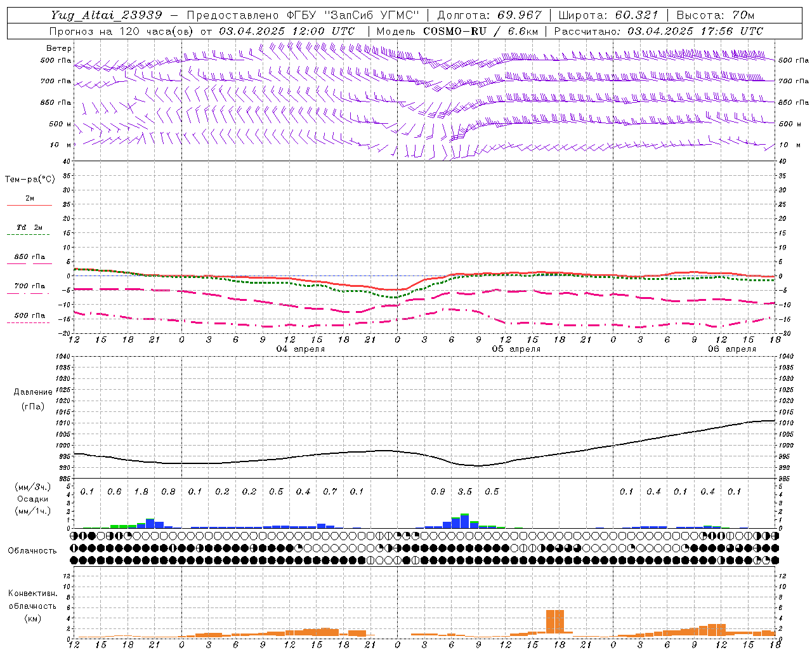This screenshot has width=812, height=650.
Task: Click the '(мм/3ч.)' unit label
Action: click(x=33, y=487)
